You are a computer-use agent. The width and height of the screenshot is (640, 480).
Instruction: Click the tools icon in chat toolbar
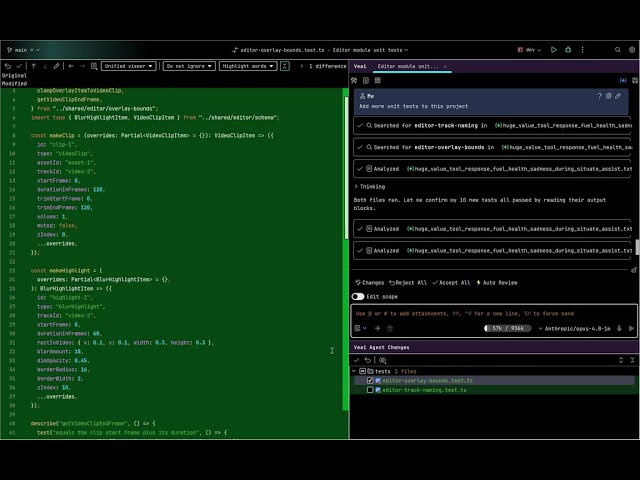[x=354, y=80]
